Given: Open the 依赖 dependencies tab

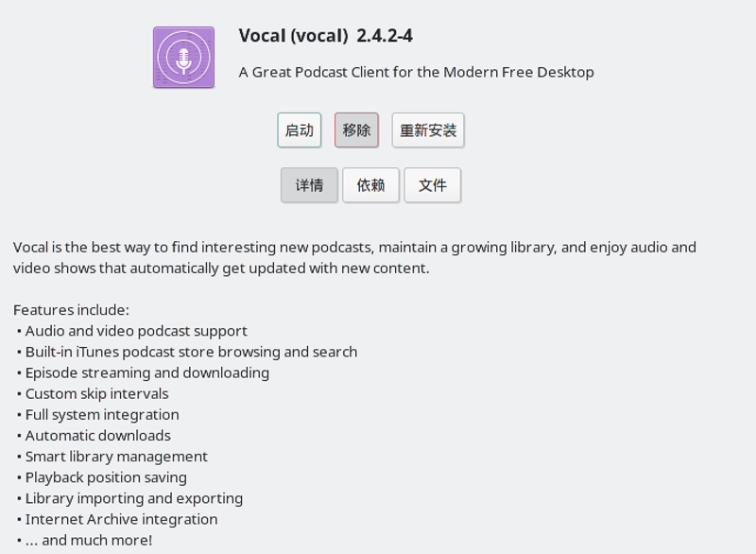Looking at the screenshot, I should click(370, 185).
